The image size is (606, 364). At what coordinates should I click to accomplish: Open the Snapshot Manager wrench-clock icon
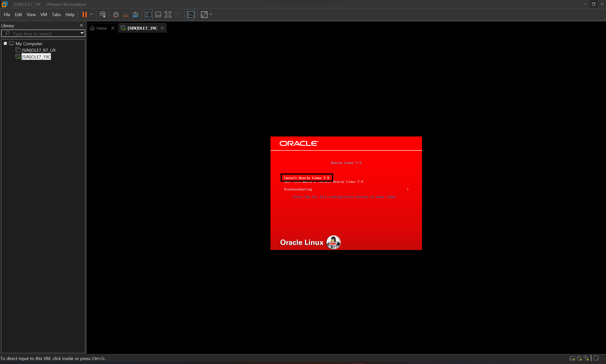point(135,14)
